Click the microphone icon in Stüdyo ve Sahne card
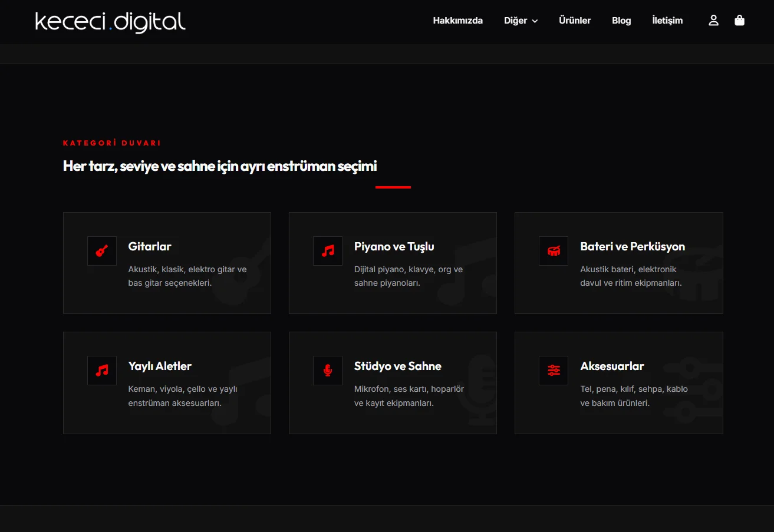Screen dimensions: 774x532 point(328,371)
